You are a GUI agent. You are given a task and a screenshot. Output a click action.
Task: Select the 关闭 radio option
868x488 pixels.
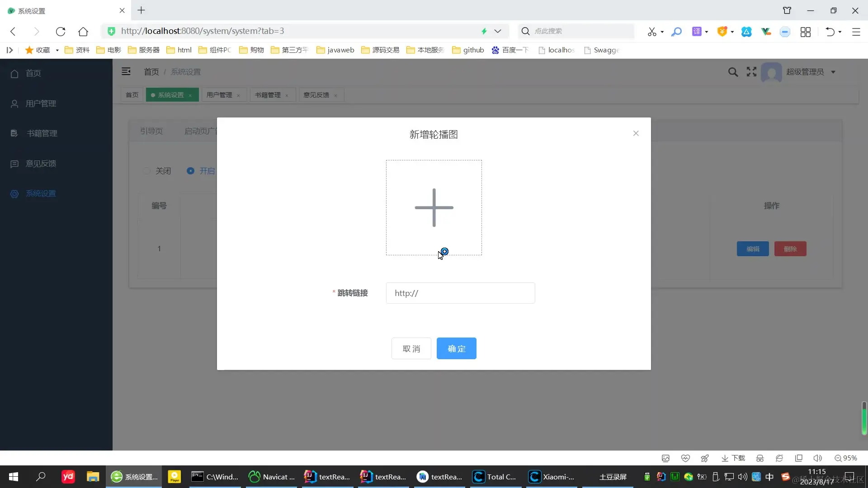[146, 171]
